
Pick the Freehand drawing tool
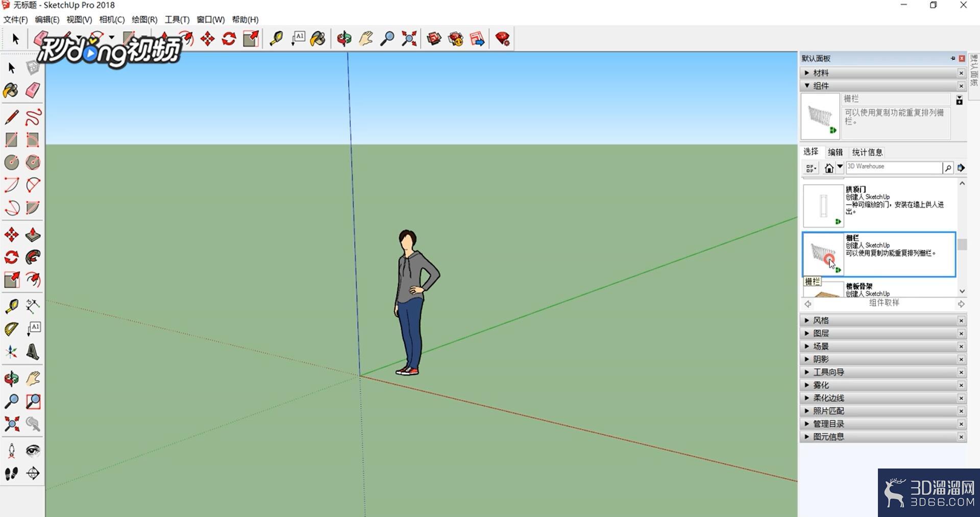click(x=33, y=117)
